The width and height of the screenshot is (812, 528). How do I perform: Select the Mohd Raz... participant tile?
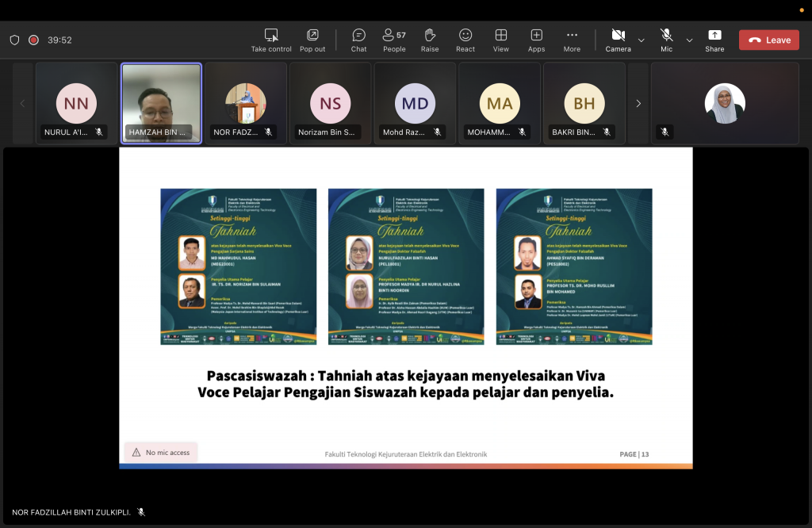[x=415, y=103]
